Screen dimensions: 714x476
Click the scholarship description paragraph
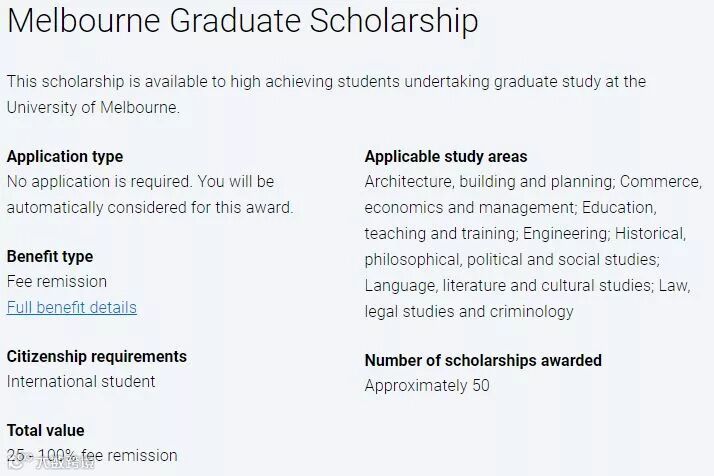click(x=326, y=82)
